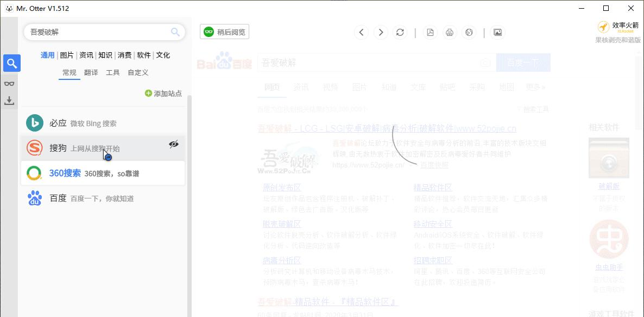Select the 通用 category
This screenshot has height=317, width=644.
click(48, 55)
